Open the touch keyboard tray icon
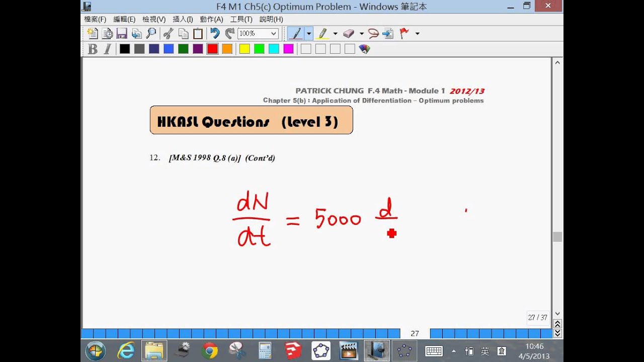644x362 pixels. click(x=434, y=351)
